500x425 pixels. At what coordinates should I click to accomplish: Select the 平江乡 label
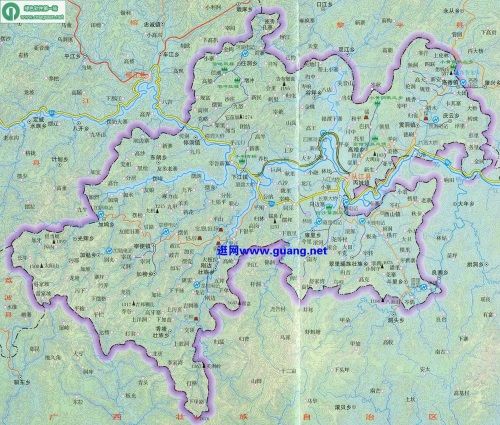(72, 56)
